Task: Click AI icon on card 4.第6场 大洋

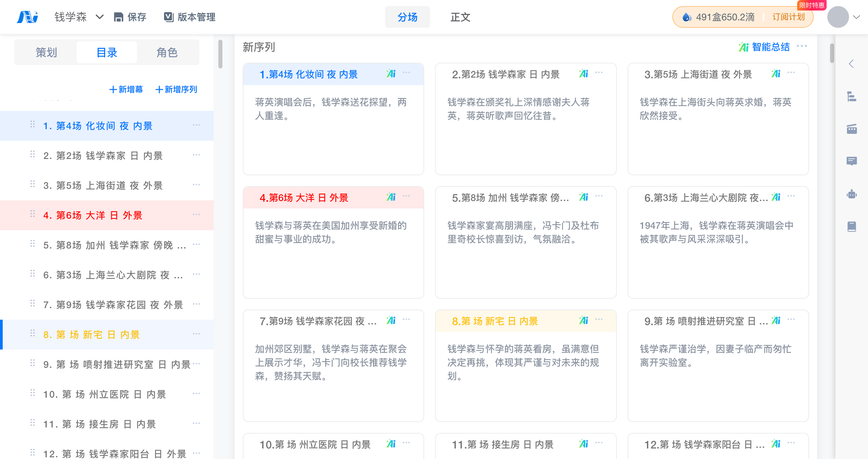Action: 391,197
